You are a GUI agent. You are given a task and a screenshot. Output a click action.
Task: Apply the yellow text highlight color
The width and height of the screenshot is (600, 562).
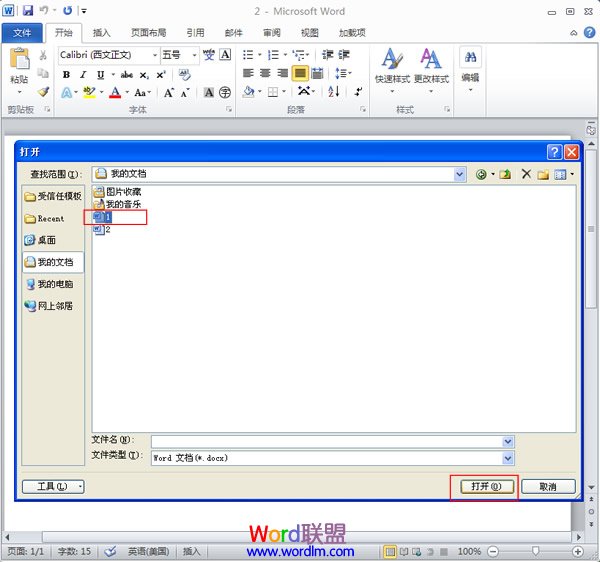tap(90, 92)
